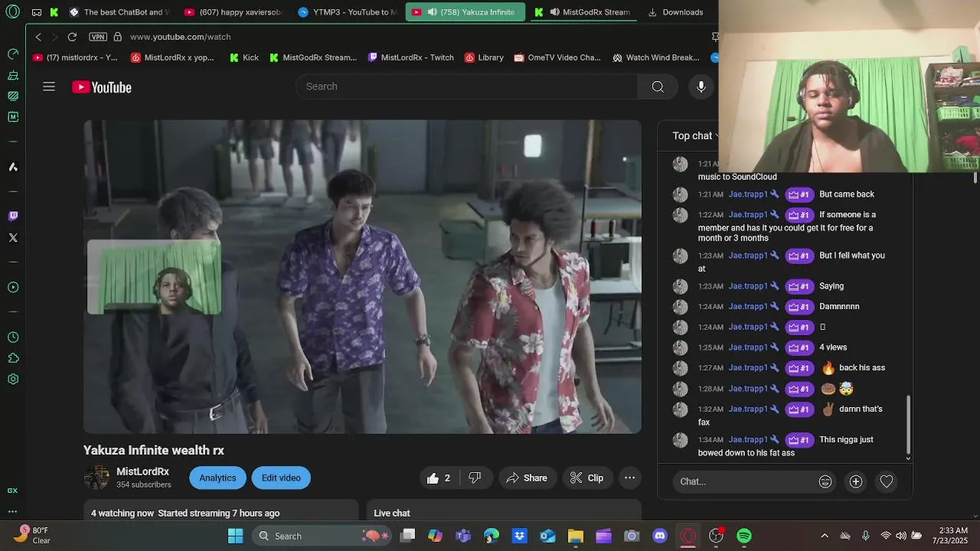
Task: Click the Windows taskbar search box
Action: (x=322, y=536)
